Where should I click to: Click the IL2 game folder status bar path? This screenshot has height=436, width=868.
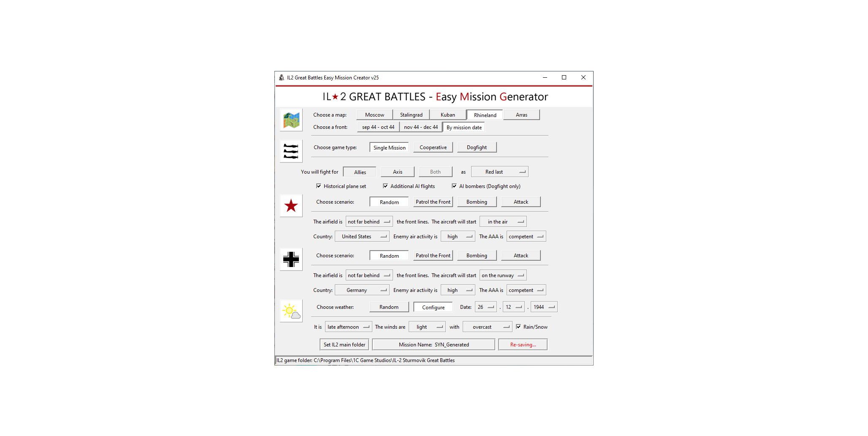tap(434, 360)
